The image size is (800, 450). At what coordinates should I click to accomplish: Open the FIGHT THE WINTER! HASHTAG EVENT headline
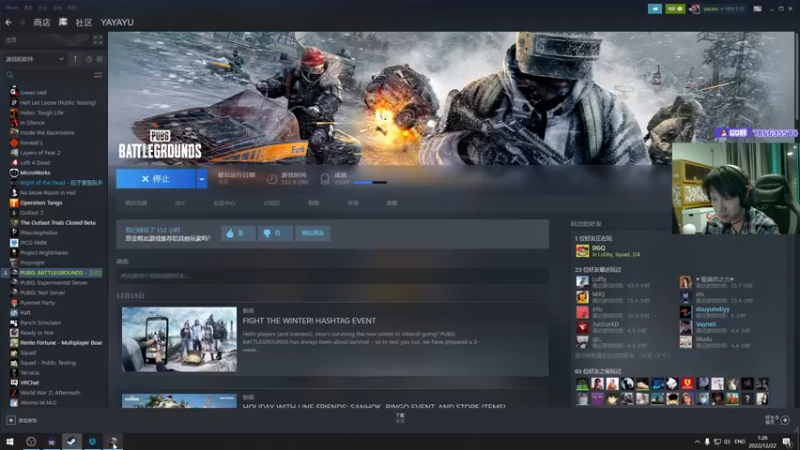pyautogui.click(x=309, y=321)
